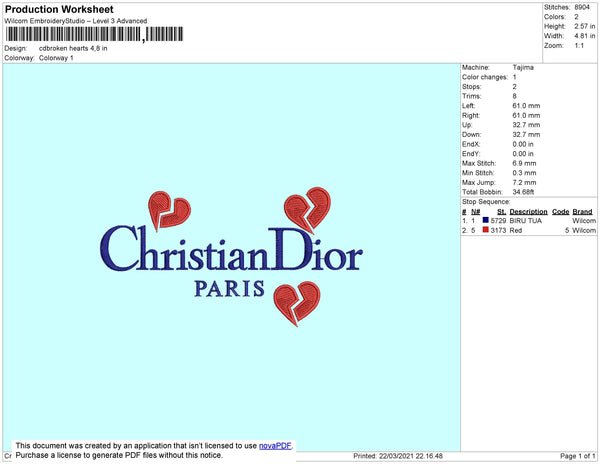Click the St. column header

click(501, 212)
